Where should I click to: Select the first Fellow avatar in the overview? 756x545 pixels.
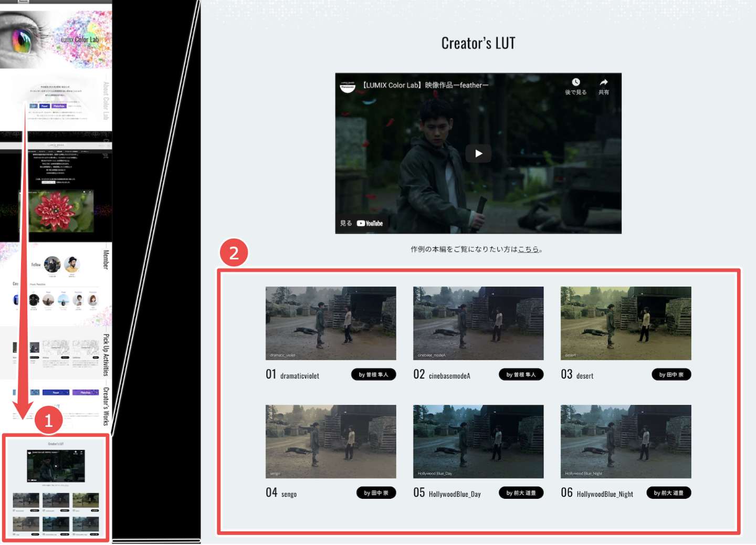pyautogui.click(x=52, y=265)
